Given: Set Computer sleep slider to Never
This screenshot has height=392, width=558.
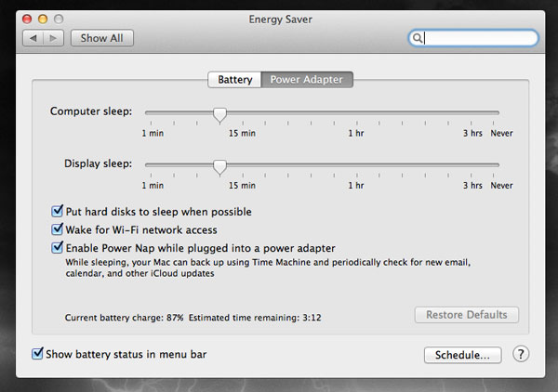Looking at the screenshot, I should point(494,112).
